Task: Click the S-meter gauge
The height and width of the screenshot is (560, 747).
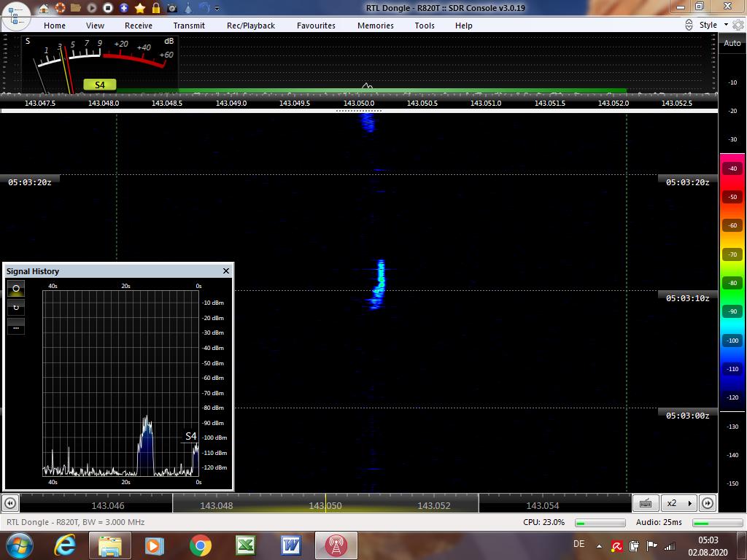Action: point(101,64)
